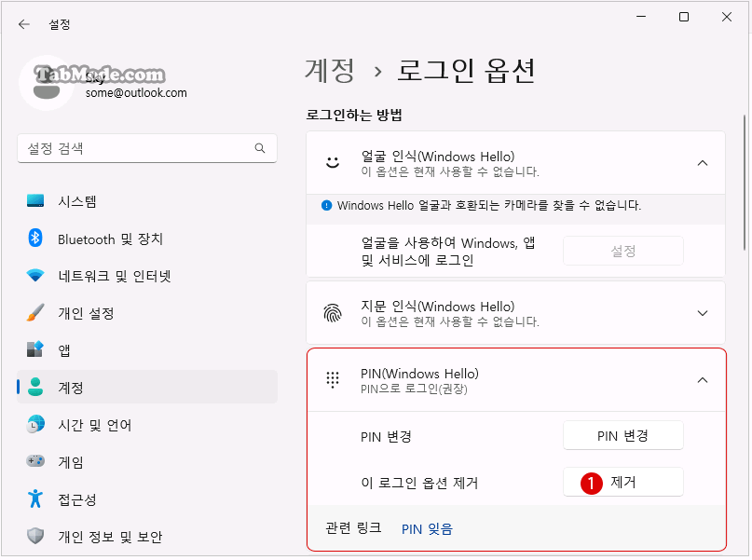Click the face recognition smiley icon
The image size is (752, 560).
click(x=333, y=163)
